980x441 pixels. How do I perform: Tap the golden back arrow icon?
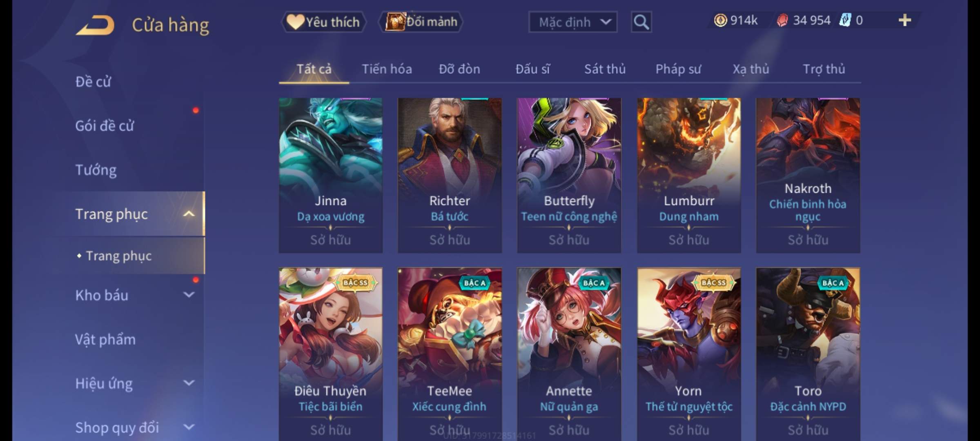click(95, 25)
